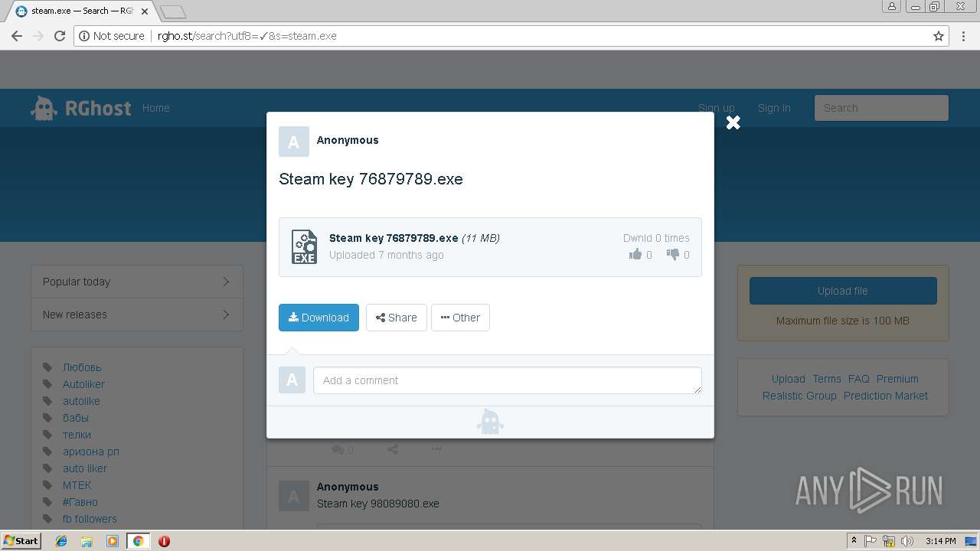Reload the current page

[60, 36]
